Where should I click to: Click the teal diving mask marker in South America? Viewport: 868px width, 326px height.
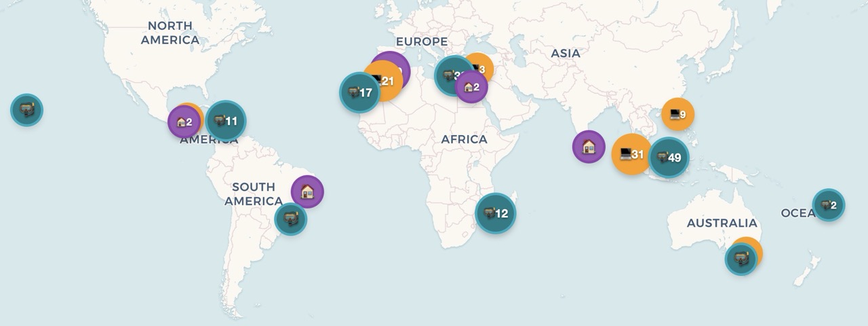(x=291, y=219)
